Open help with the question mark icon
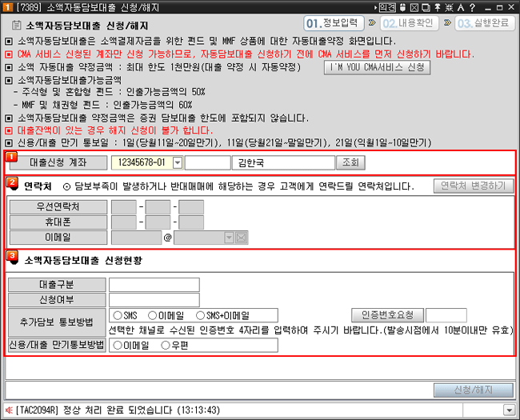 (473, 7)
